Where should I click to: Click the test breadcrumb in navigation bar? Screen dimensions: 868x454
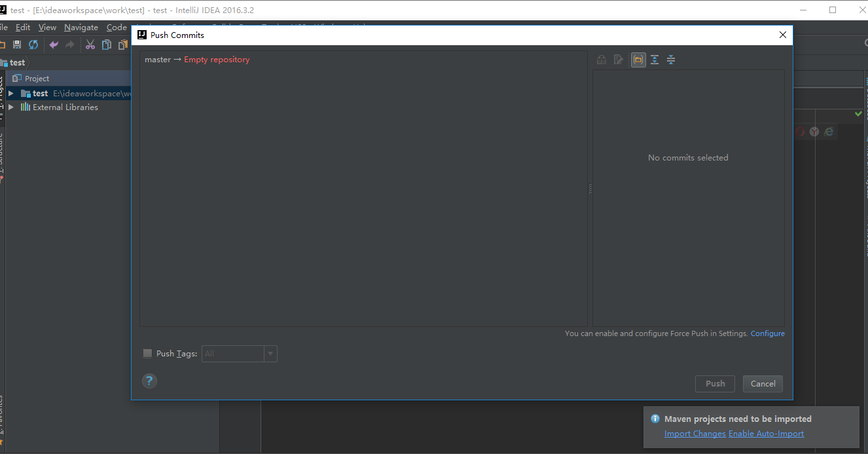pyautogui.click(x=17, y=63)
